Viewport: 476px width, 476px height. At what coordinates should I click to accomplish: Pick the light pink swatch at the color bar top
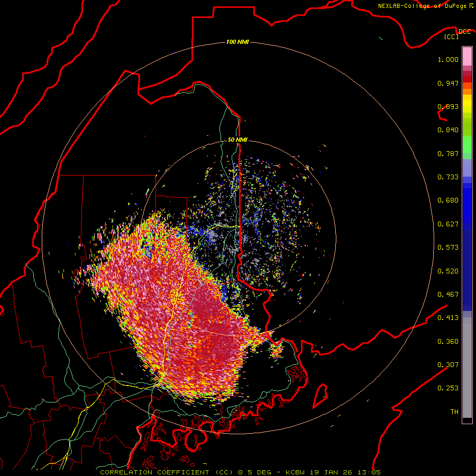pos(467,57)
